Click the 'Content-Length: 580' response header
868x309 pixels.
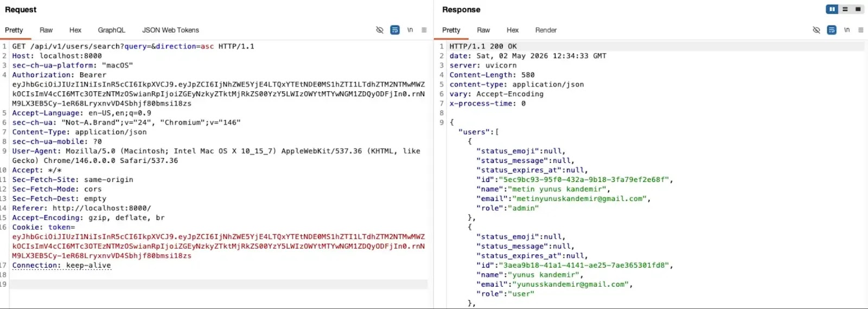pos(492,75)
